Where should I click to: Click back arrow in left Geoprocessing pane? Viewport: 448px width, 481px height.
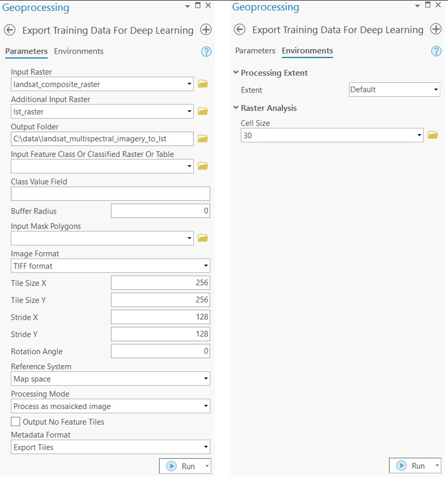point(10,30)
